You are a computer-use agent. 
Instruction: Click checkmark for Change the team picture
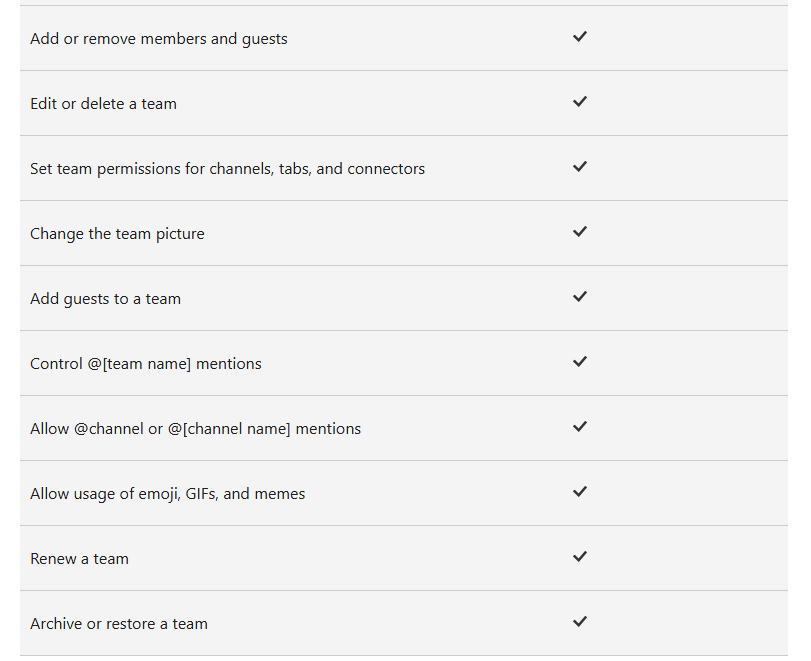[x=580, y=232]
